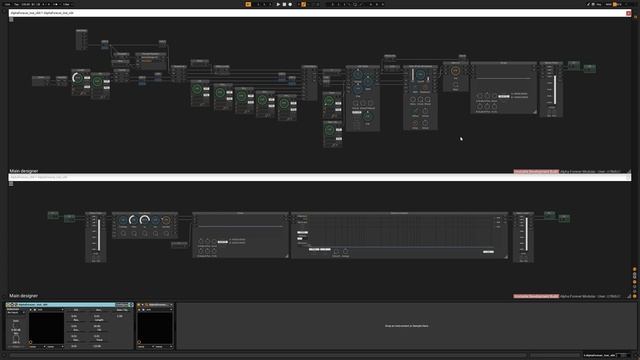
Task: Start playback with the transport play button
Action: pos(278,4)
